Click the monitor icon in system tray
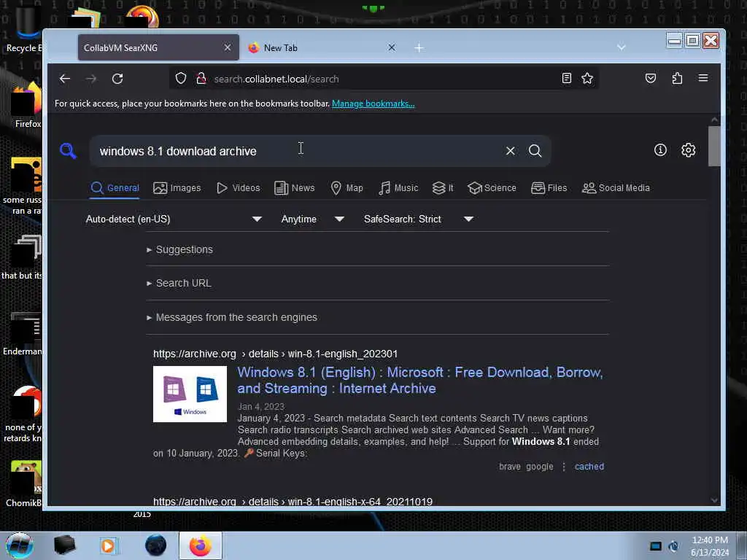Viewport: 747px width, 560px height. (656, 546)
